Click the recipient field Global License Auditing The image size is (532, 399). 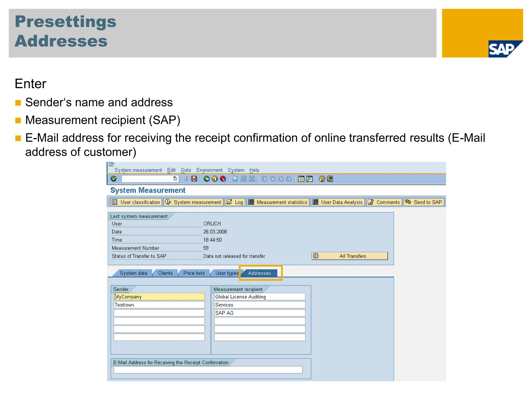[x=260, y=297]
